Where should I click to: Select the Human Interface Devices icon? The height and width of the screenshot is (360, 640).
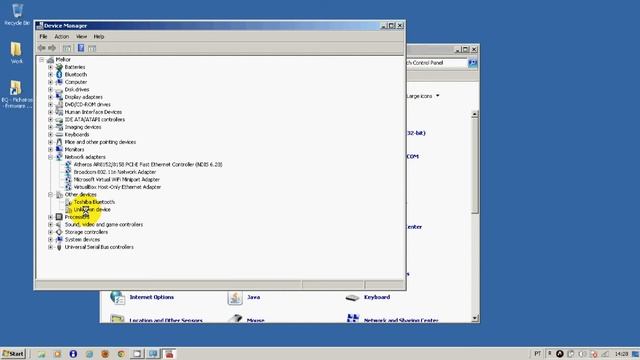59,112
